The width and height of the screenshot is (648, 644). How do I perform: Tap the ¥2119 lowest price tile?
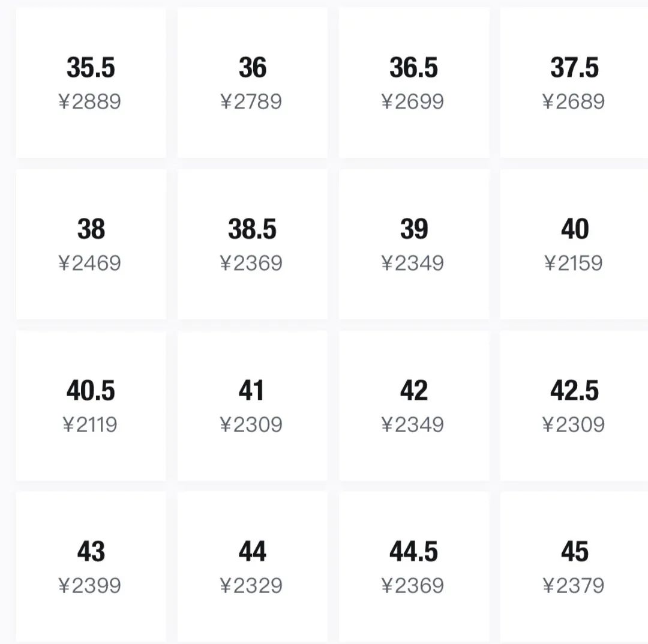pyautogui.click(x=91, y=406)
